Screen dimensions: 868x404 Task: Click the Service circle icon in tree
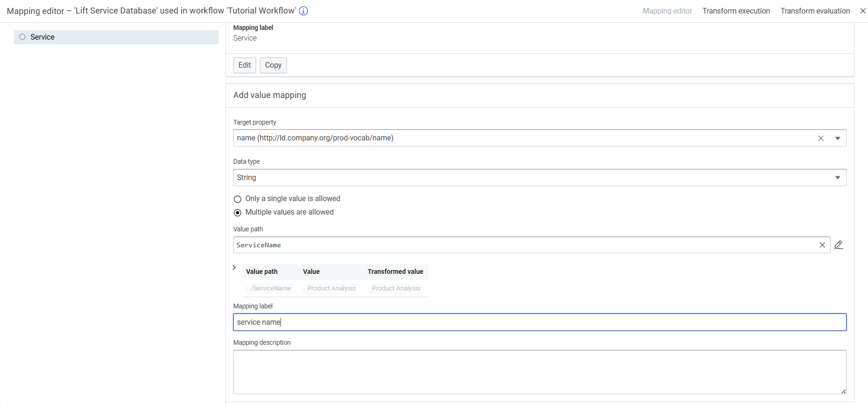point(22,37)
